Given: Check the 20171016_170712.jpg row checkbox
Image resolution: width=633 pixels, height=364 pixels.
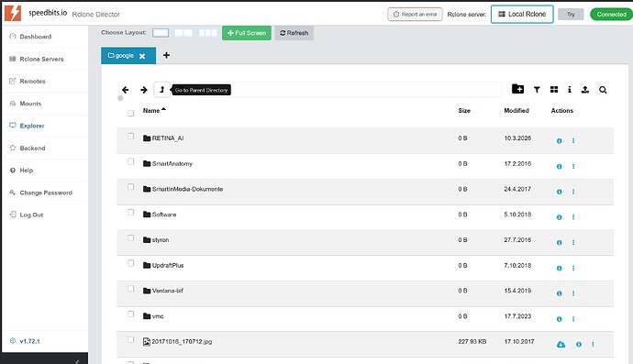Looking at the screenshot, I should tap(131, 340).
